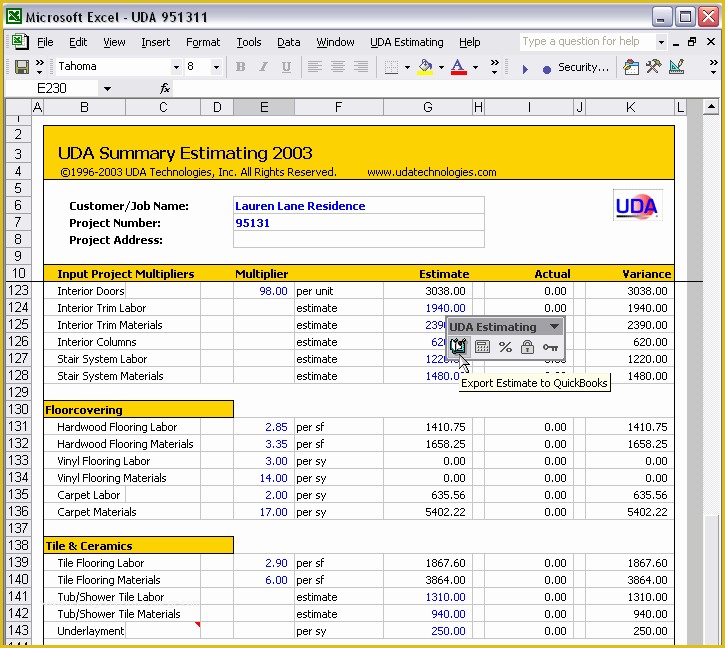Image resolution: width=725 pixels, height=648 pixels.
Task: Toggle Italic formatting
Action: 264,67
